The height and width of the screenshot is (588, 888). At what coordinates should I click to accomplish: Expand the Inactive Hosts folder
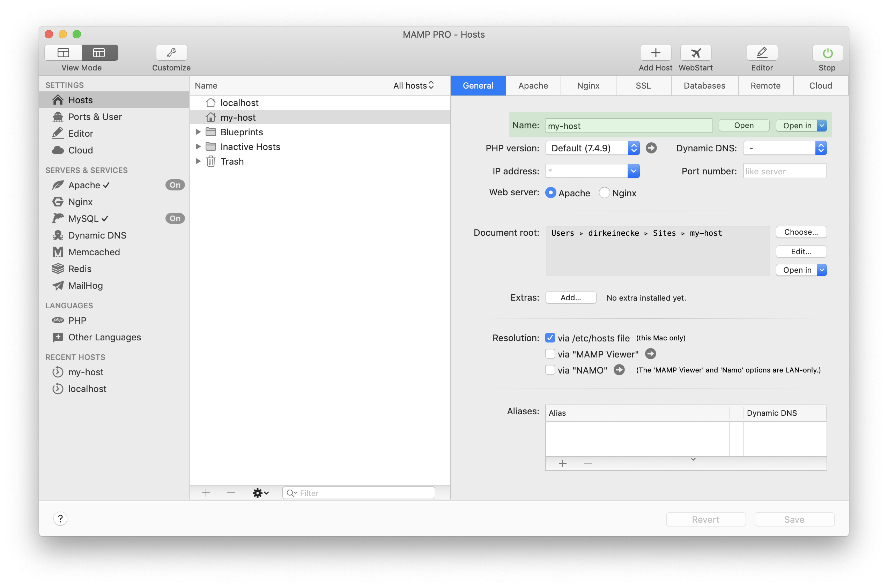tap(199, 146)
